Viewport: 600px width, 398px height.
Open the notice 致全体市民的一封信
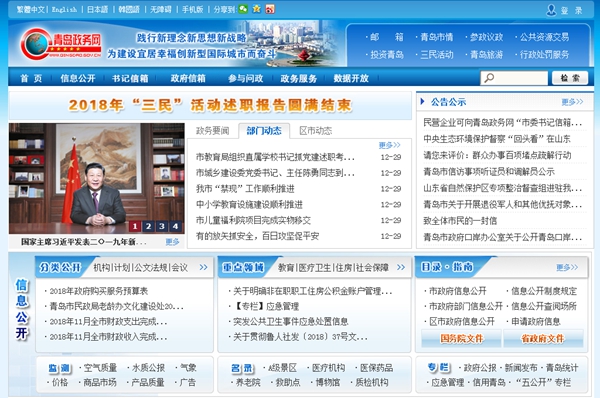(x=460, y=221)
